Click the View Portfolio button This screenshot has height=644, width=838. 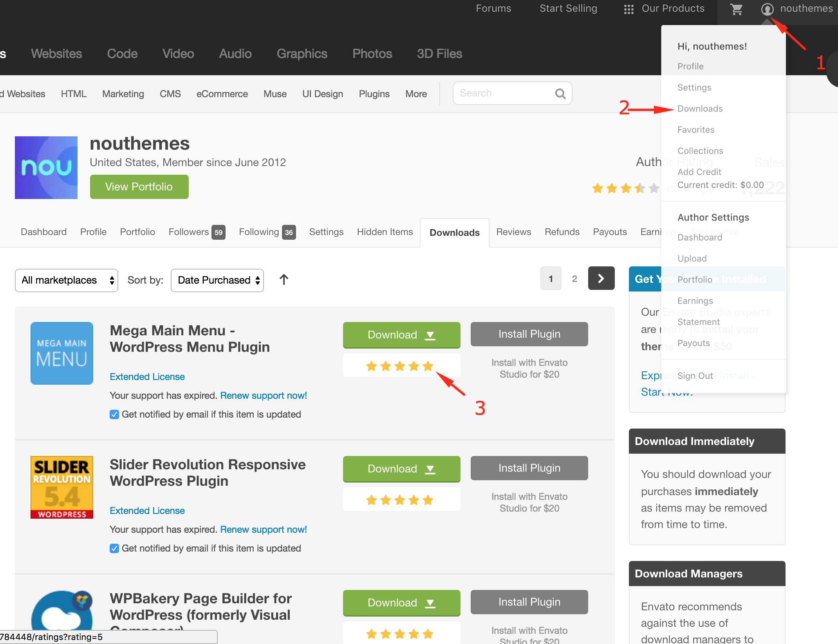(139, 187)
